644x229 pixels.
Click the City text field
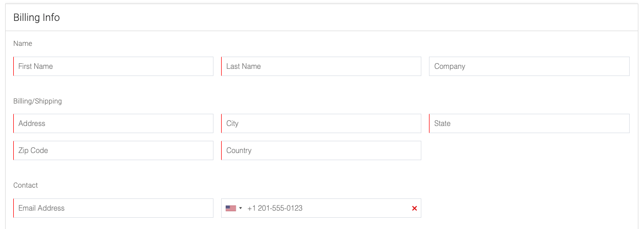click(x=321, y=123)
